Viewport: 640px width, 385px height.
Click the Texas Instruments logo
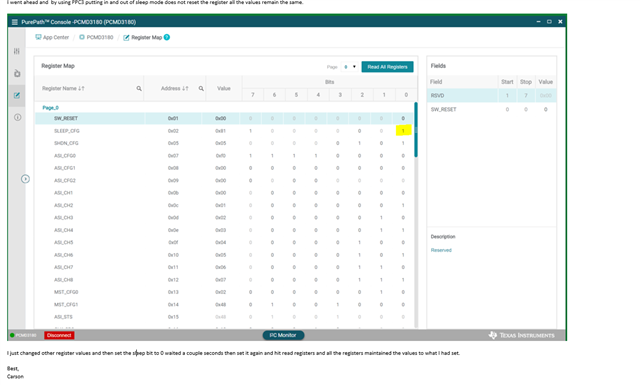click(x=521, y=335)
